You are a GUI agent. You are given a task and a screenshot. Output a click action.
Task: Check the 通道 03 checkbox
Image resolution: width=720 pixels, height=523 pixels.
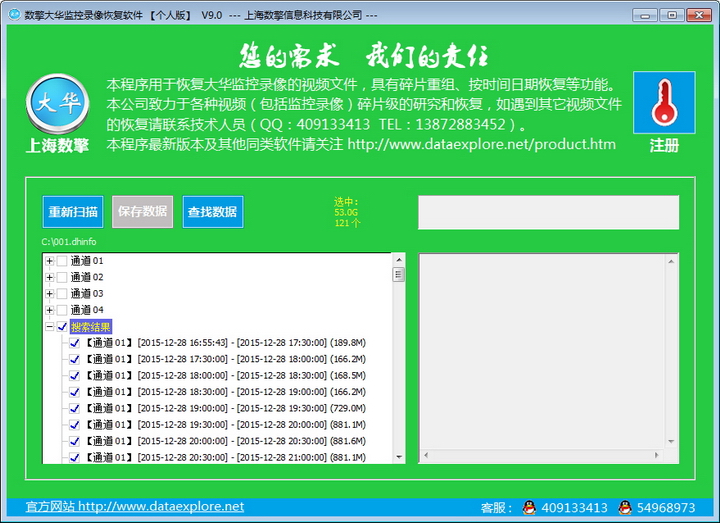click(x=62, y=294)
